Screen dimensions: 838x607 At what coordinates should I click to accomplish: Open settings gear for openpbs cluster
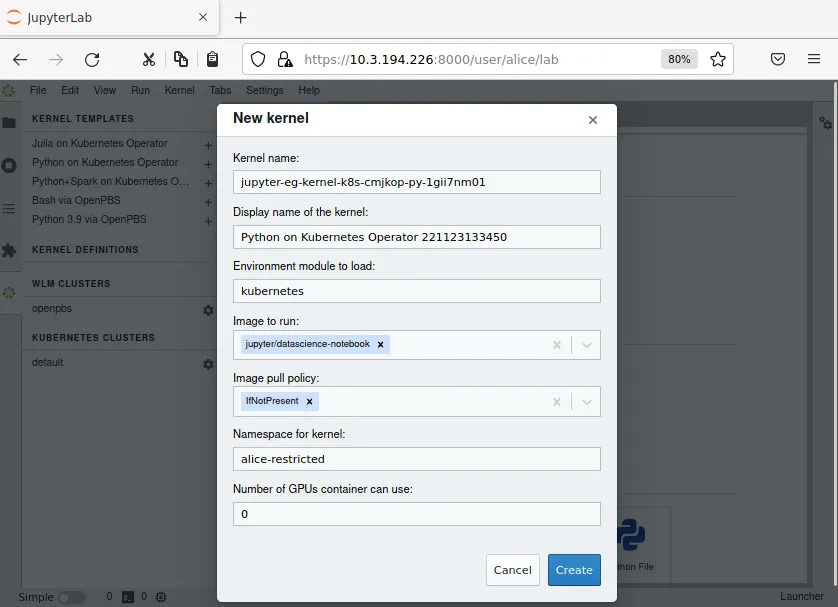208,310
